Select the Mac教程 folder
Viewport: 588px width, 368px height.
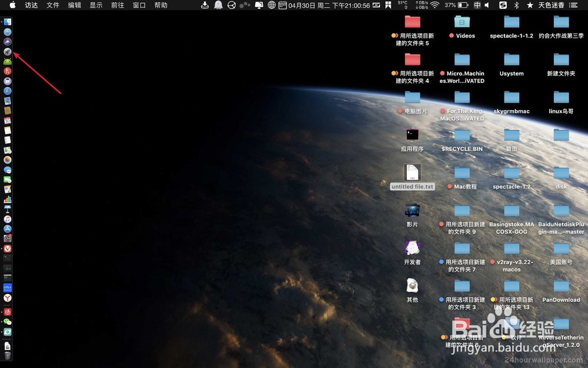[x=462, y=177]
